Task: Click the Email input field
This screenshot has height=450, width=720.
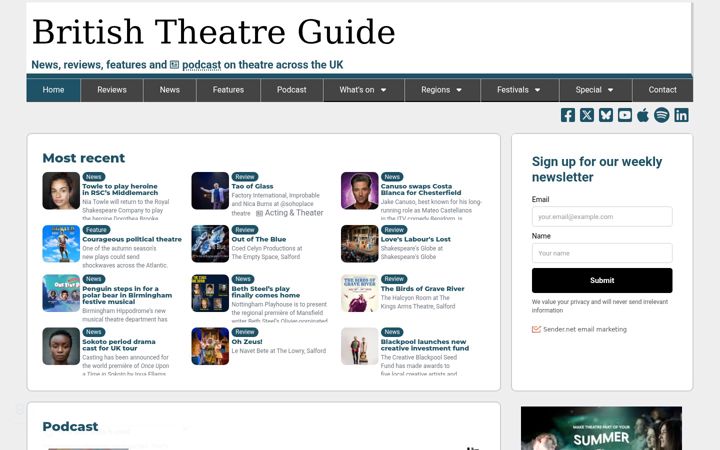Action: [x=602, y=216]
